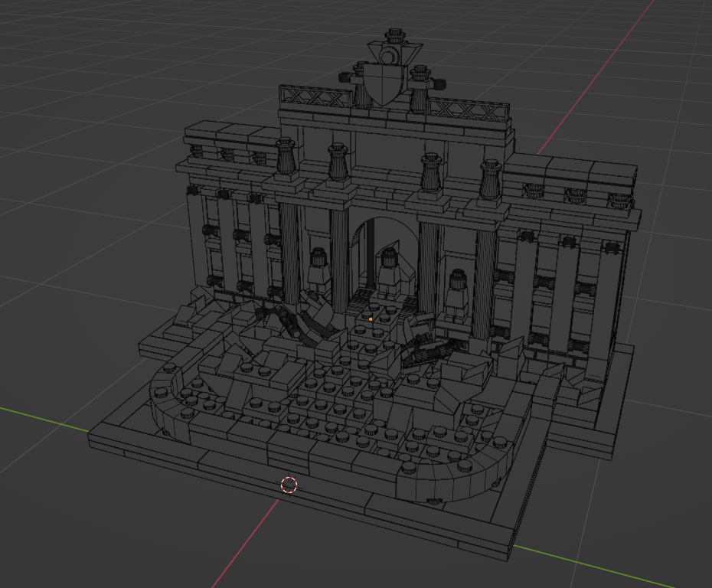
Task: Select the statue left of the archway
Action: tap(318, 272)
